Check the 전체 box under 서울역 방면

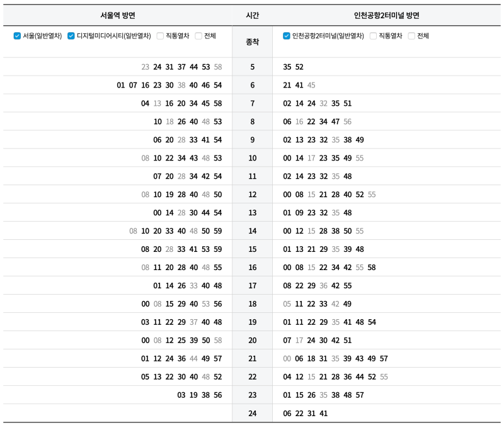[x=198, y=36]
